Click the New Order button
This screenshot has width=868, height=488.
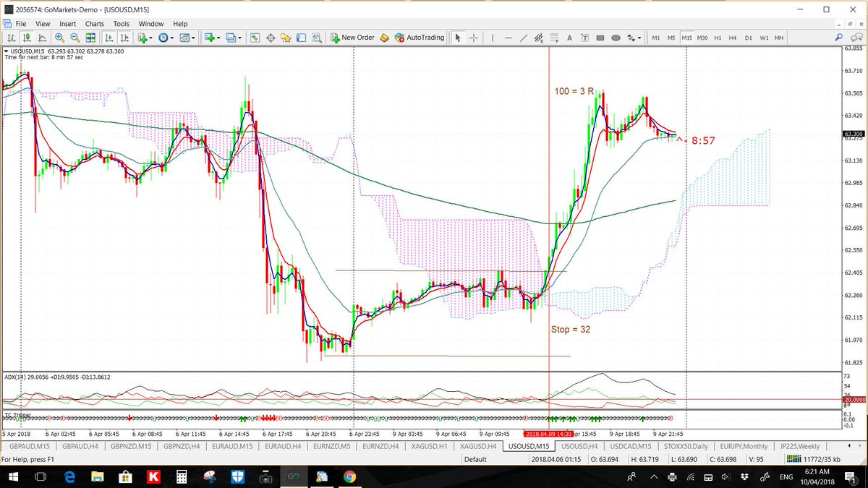tap(353, 37)
